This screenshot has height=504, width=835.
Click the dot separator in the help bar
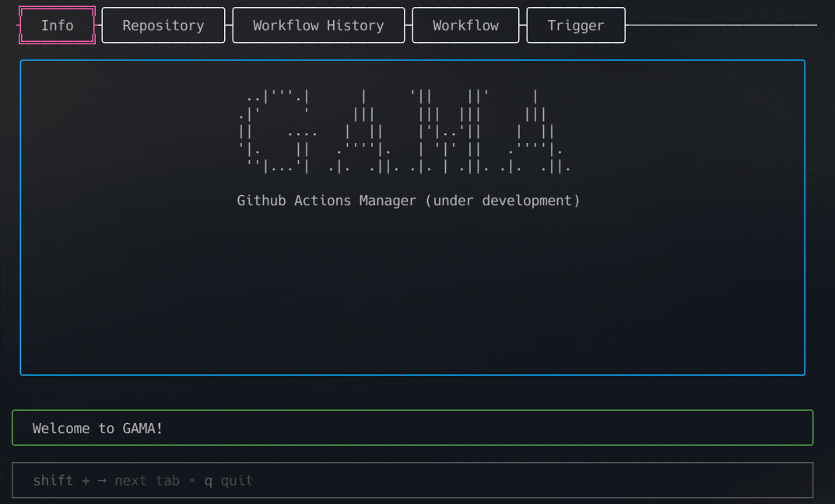[x=191, y=480]
